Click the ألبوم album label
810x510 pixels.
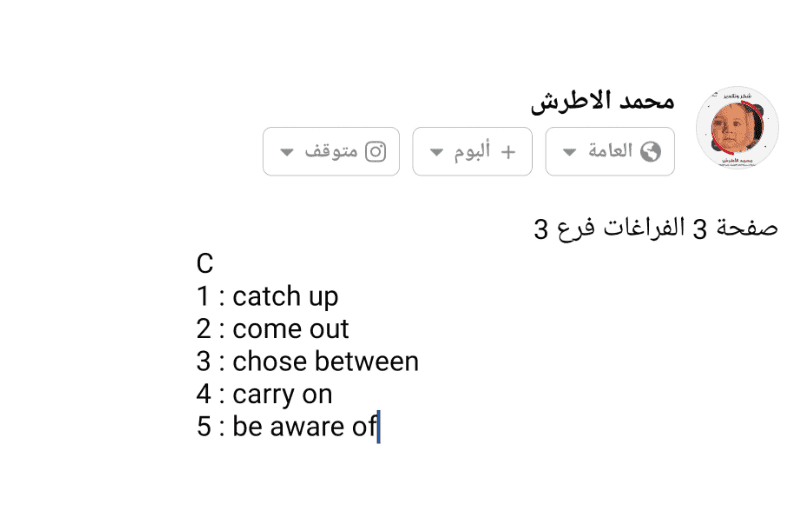coord(471,152)
